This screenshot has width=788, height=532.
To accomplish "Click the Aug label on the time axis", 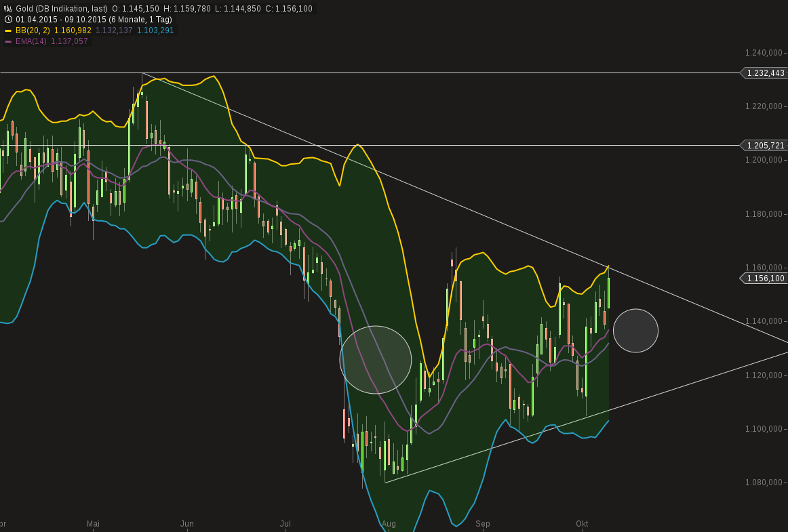I will [389, 524].
